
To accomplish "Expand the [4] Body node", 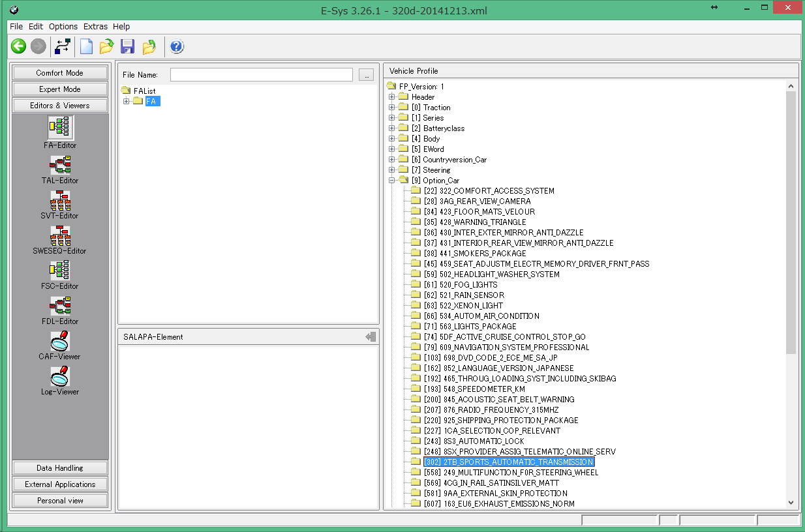I will coord(392,138).
